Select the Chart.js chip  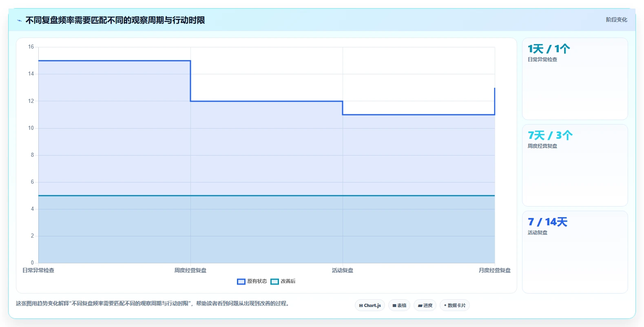370,305
